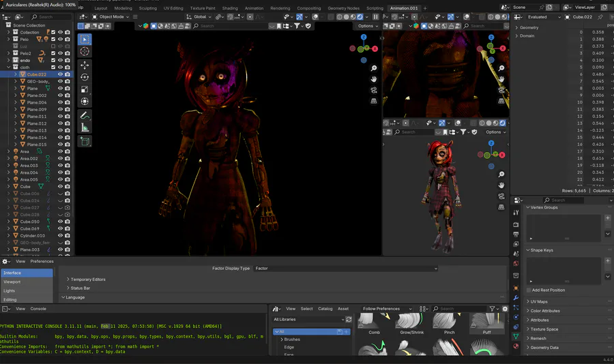
Task: Open Console menu in Python console
Action: (x=38, y=309)
